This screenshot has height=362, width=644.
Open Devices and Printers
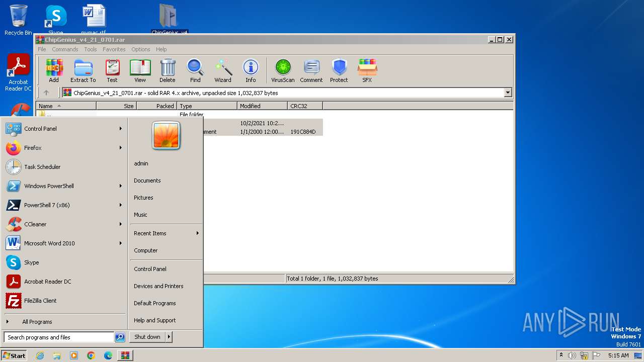[x=158, y=286]
